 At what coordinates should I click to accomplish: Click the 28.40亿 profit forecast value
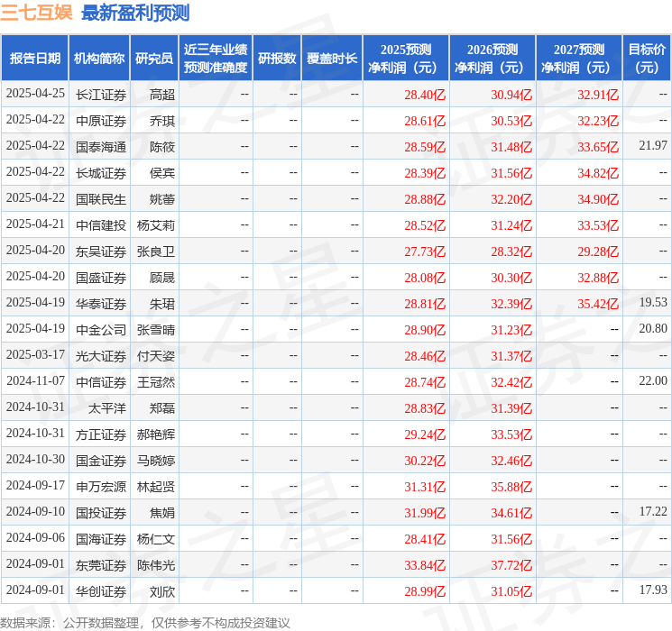[425, 95]
